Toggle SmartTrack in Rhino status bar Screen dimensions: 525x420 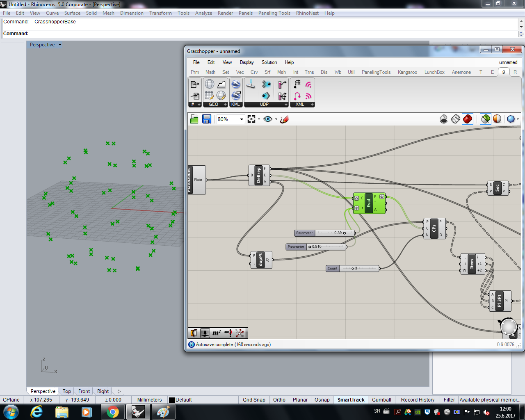[351, 399]
